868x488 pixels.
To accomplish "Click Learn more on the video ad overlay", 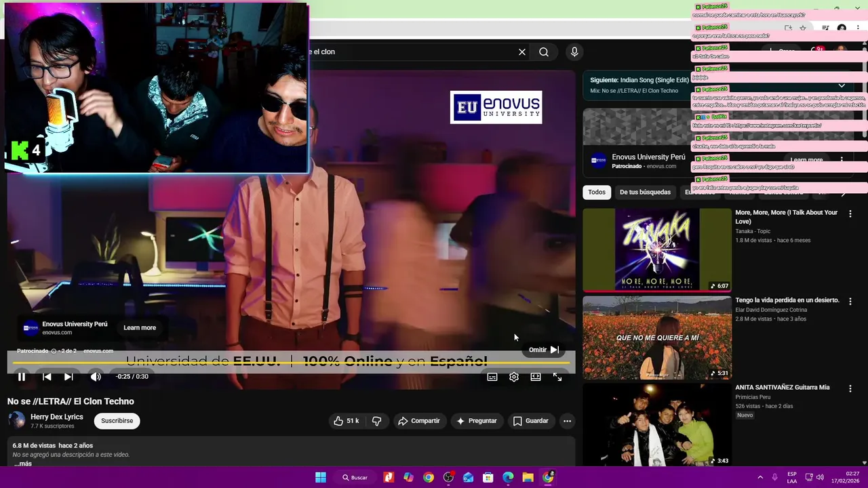I will coord(140,328).
